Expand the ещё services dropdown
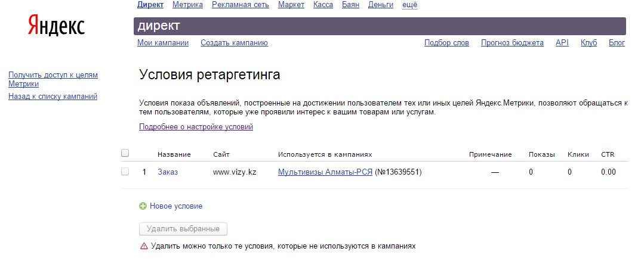Viewport: 644px width, 276px height. tap(410, 5)
